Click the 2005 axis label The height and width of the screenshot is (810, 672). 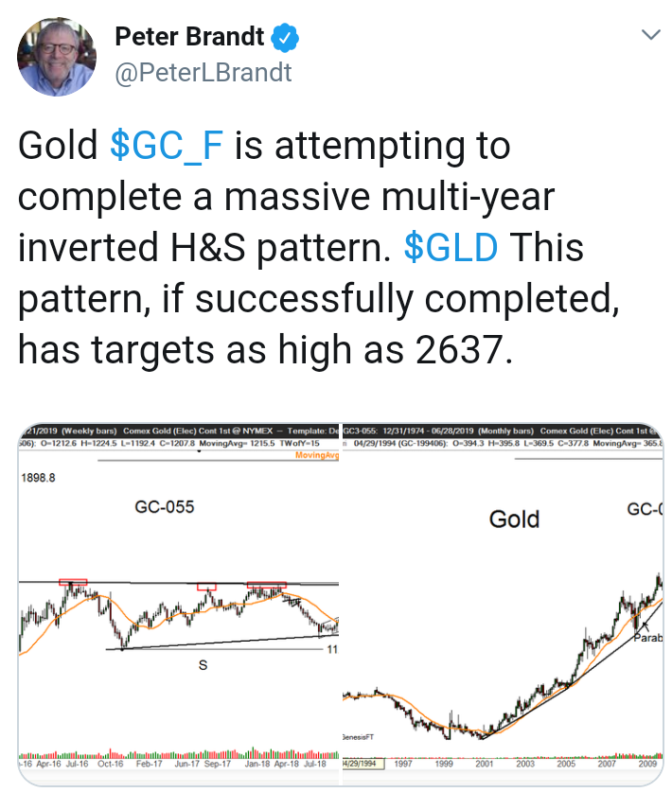tap(566, 764)
